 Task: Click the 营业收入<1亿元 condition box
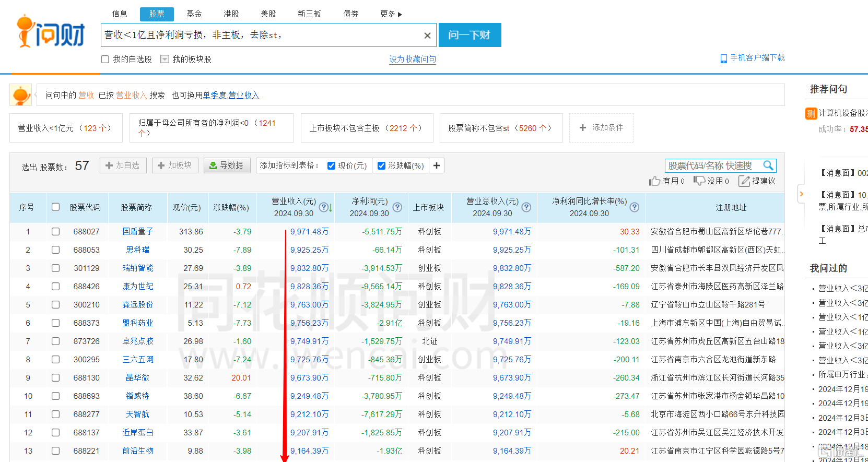click(x=66, y=128)
